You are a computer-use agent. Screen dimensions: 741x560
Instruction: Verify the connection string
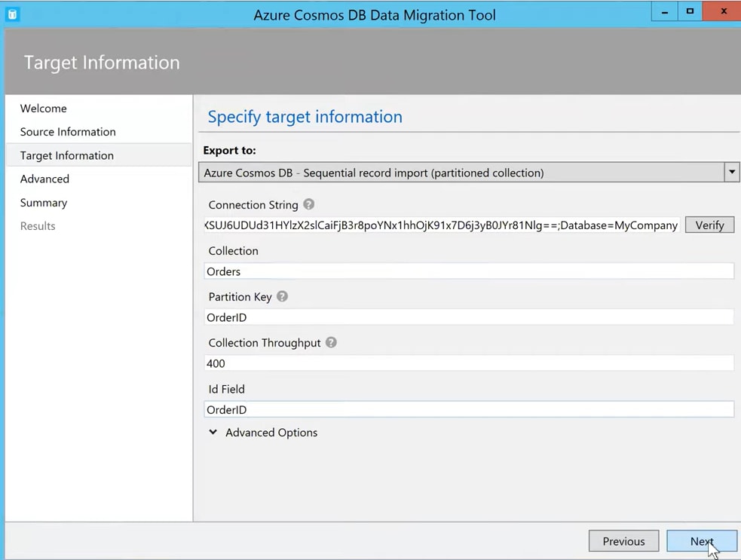(x=709, y=225)
